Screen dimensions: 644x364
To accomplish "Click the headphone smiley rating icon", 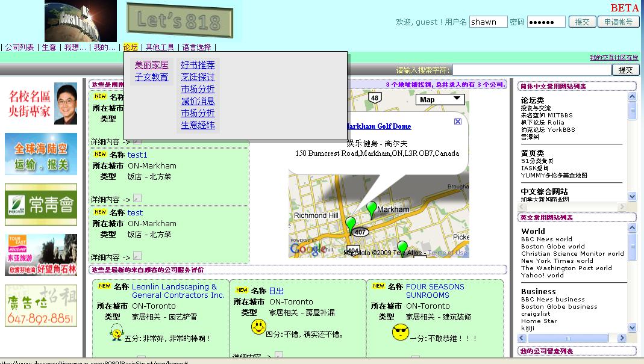I will (117, 333).
